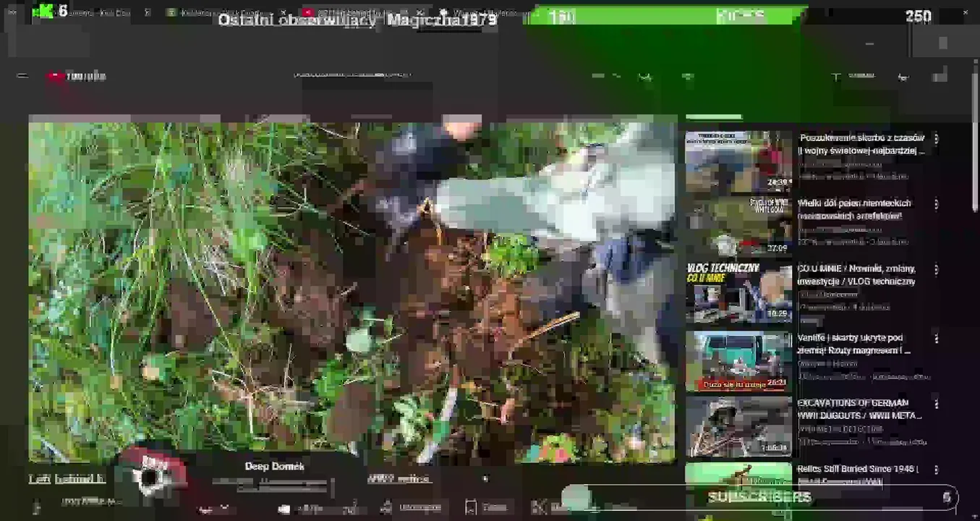The image size is (980, 521).
Task: Open the Create button in YouTube header
Action: 853,76
